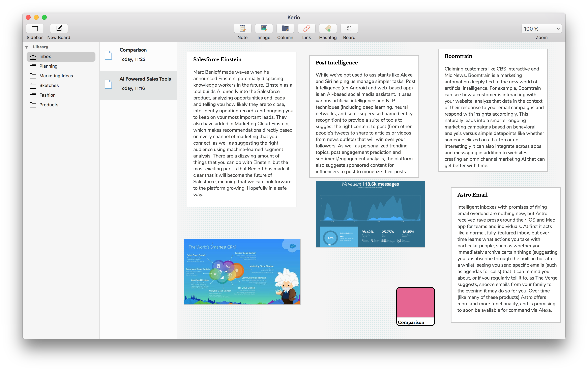This screenshot has height=371, width=588.
Task: Click the pink Comparison board card
Action: click(x=415, y=306)
